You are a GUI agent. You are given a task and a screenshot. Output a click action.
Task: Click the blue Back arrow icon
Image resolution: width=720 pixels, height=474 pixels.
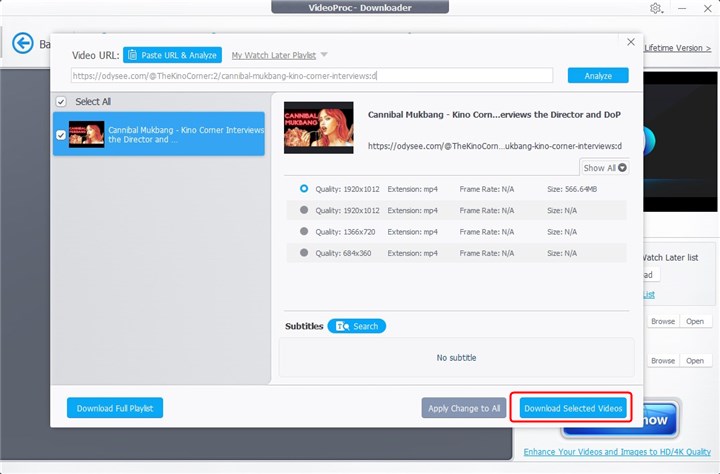(22, 44)
